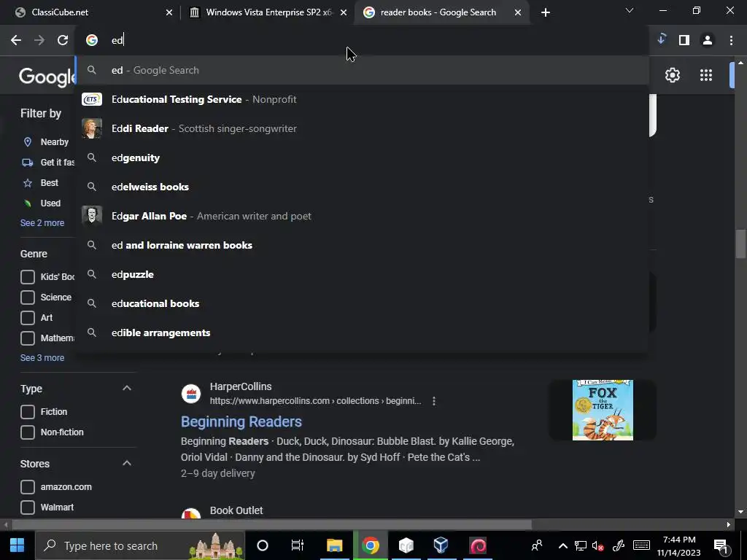The image size is (747, 560).
Task: Open the Chrome profile icon
Action: coord(708,41)
